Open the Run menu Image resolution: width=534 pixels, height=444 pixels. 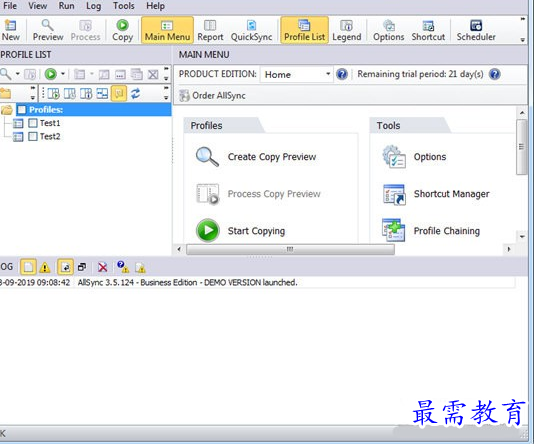(66, 6)
